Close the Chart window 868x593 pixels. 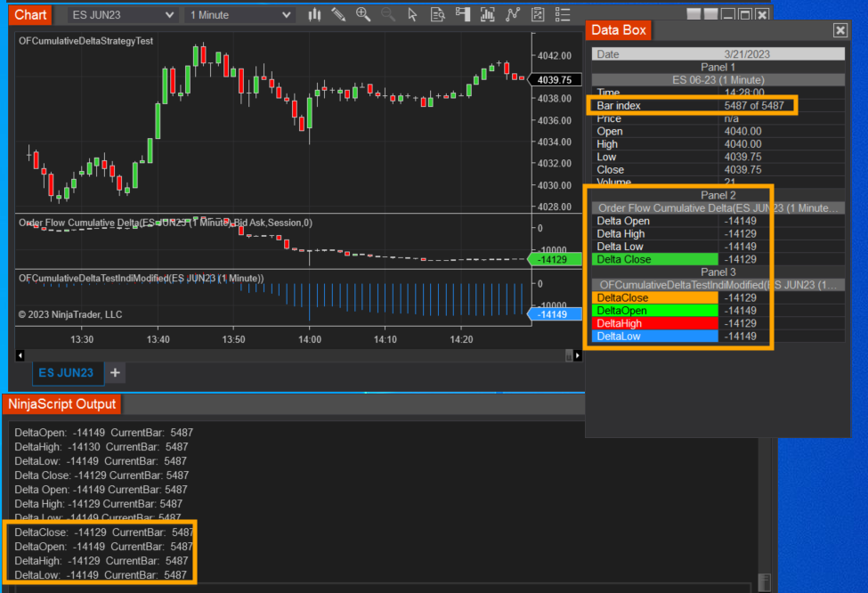tap(762, 15)
